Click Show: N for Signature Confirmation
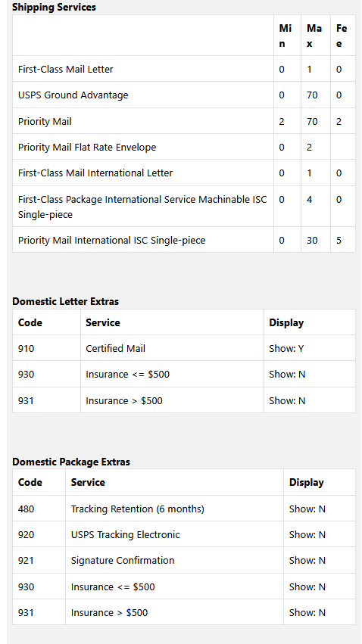This screenshot has height=644, width=362. 307,560
